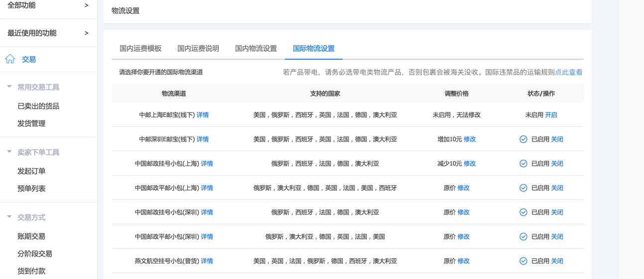This screenshot has width=644, height=279.
Task: Click 关闭 for 中国邮政挂号小包(深圳)
Action: coord(557,212)
